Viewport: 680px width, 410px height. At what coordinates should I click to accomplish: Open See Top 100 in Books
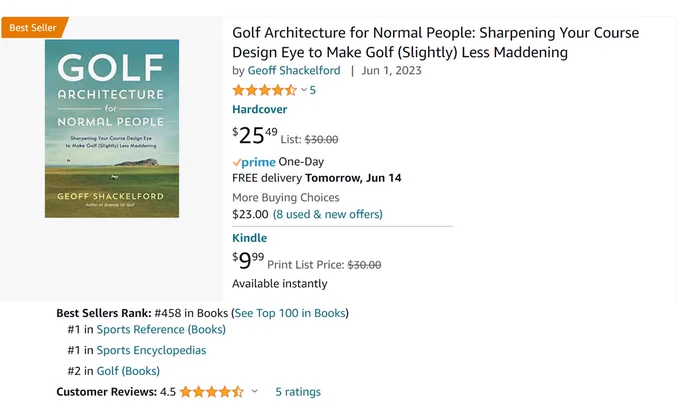point(290,313)
